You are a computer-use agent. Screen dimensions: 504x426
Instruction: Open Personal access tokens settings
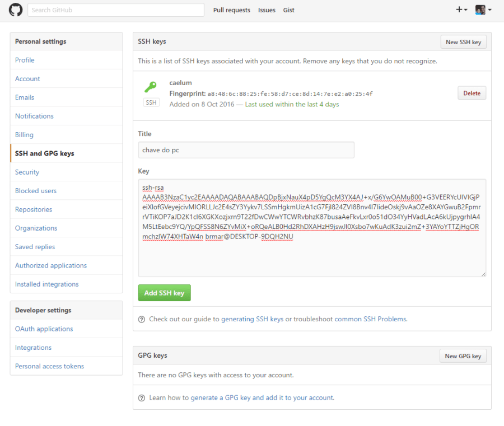click(x=49, y=366)
